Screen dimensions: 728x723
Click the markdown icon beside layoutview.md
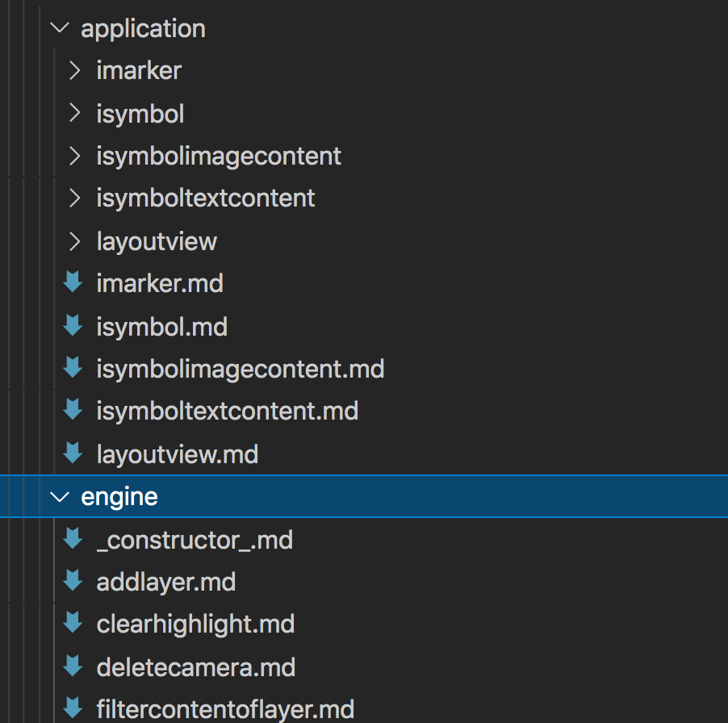73,453
